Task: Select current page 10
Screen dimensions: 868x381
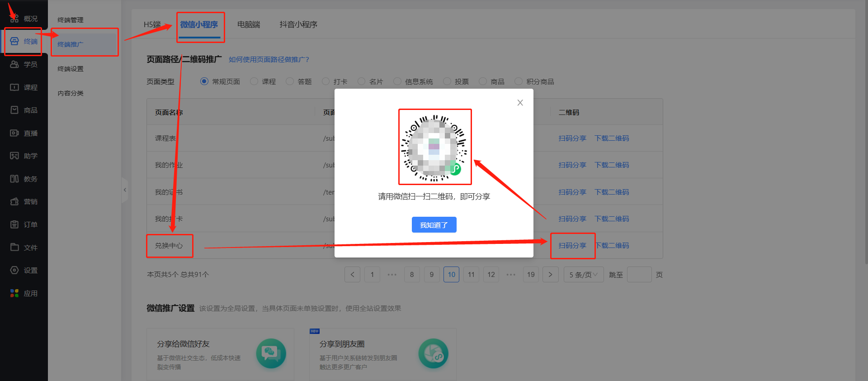Action: (x=452, y=275)
